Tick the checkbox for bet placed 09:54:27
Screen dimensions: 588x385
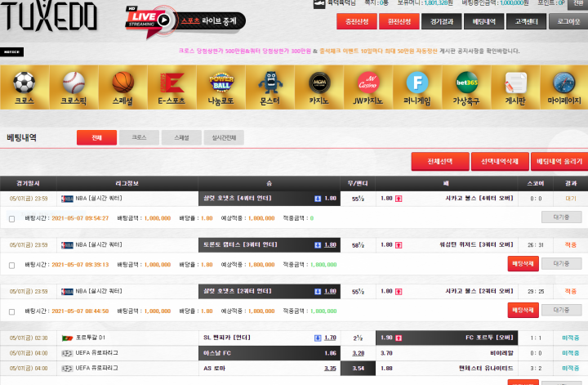(12, 219)
